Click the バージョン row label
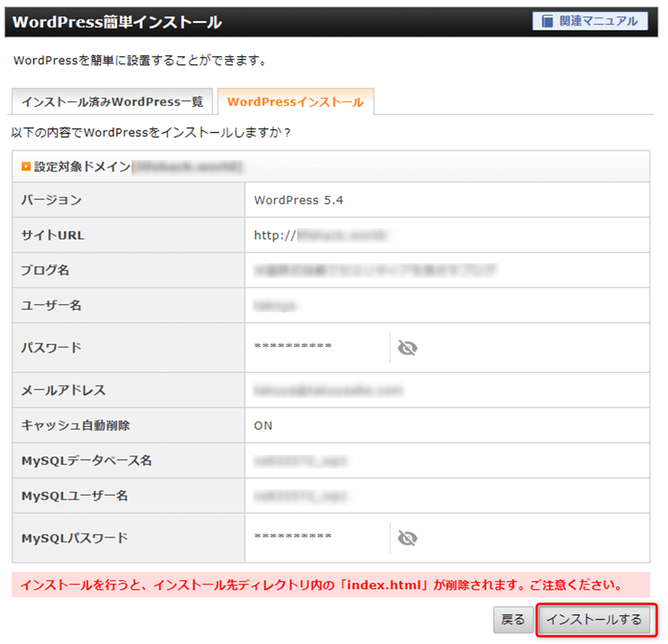Screen dimensions: 668x644 click(51, 200)
